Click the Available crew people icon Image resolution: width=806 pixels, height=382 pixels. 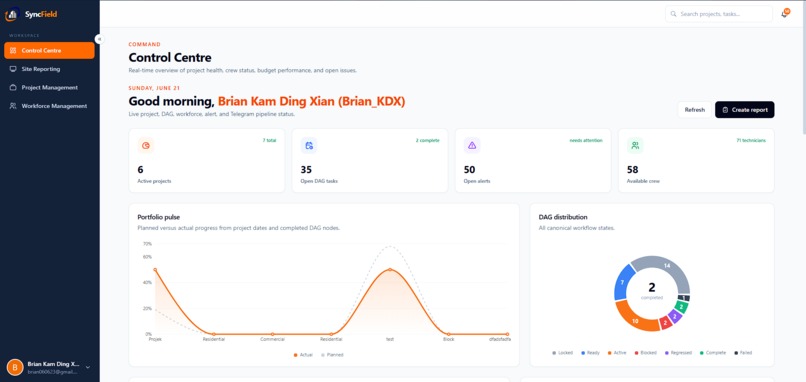tap(635, 145)
